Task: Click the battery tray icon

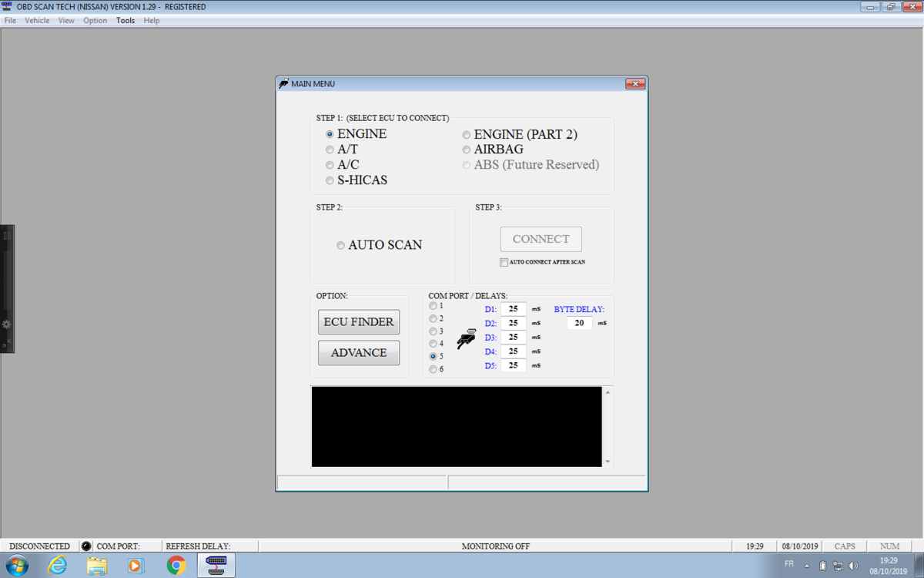Action: (823, 566)
